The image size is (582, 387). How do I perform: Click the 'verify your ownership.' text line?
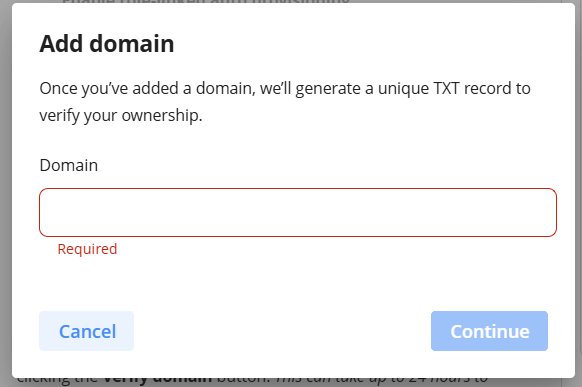pos(121,116)
